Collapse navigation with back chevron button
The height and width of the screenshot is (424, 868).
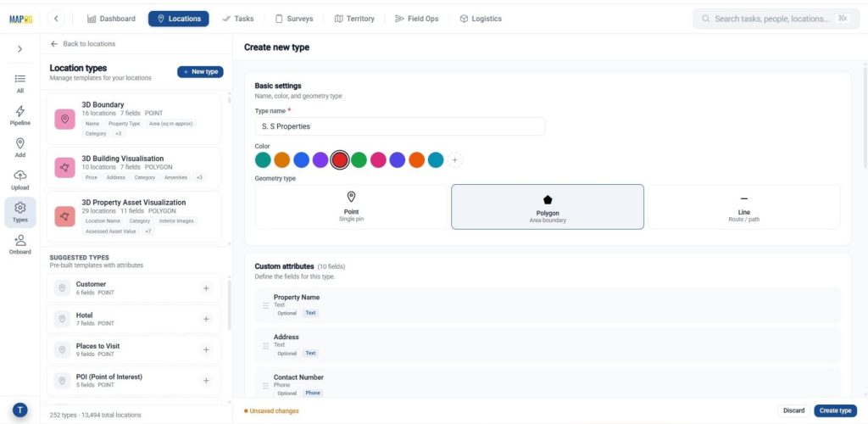click(x=56, y=19)
